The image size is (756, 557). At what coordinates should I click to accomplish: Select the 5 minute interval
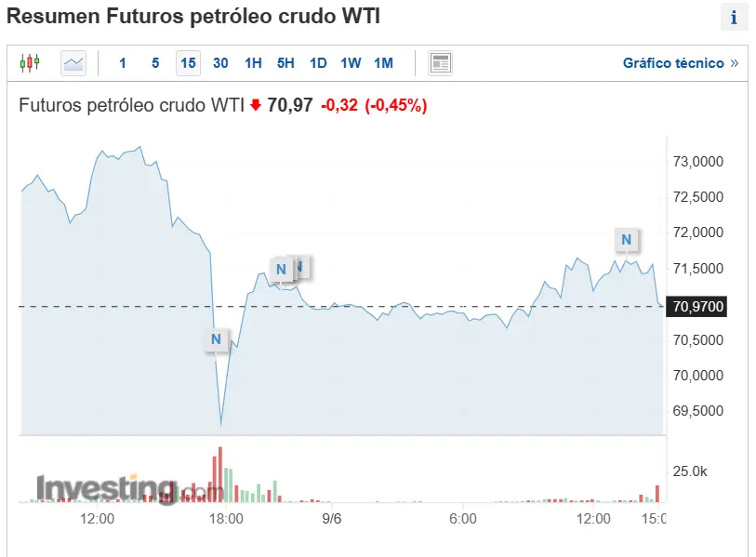click(x=155, y=63)
